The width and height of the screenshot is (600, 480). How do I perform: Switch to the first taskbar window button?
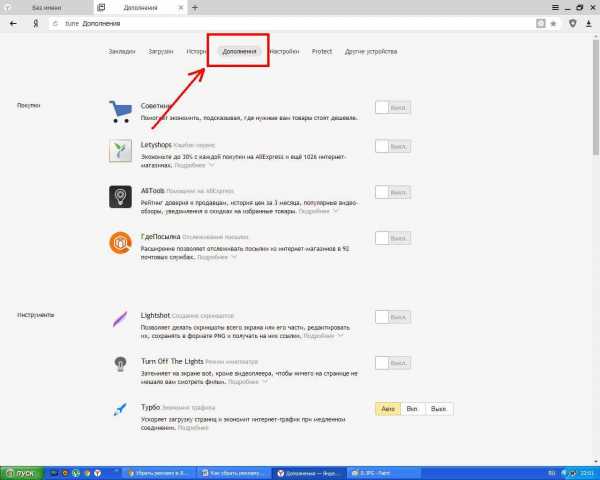158,473
